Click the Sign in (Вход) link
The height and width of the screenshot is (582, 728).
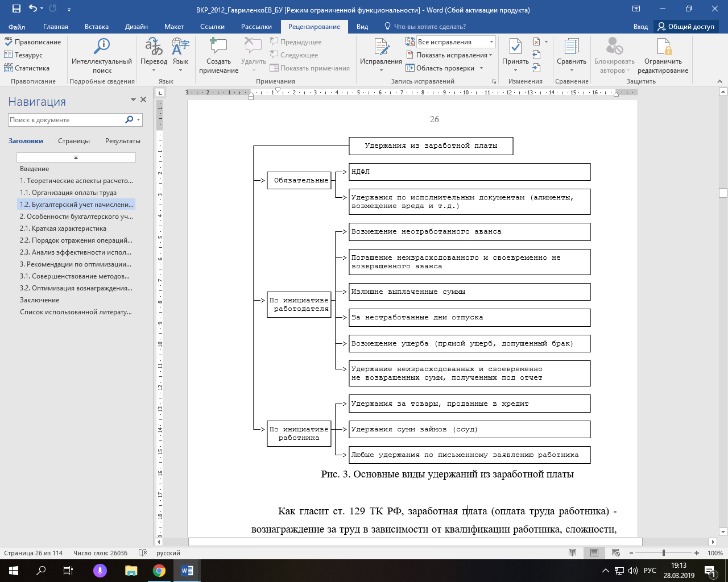(x=640, y=27)
